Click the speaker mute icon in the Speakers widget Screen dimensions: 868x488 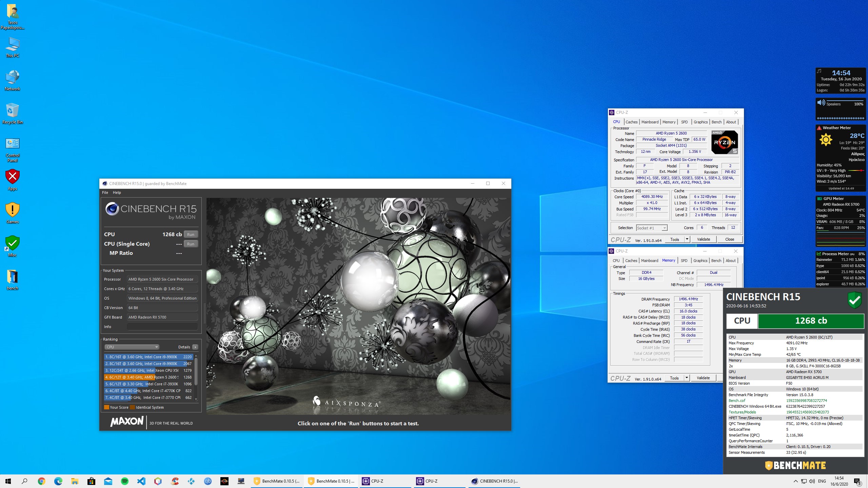pos(821,102)
